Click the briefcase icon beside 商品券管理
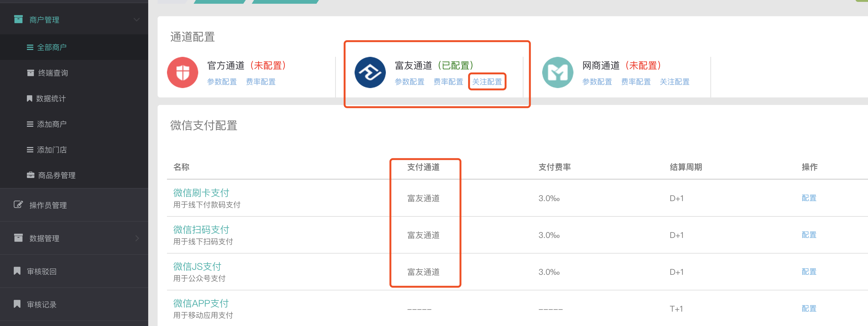 (30, 175)
